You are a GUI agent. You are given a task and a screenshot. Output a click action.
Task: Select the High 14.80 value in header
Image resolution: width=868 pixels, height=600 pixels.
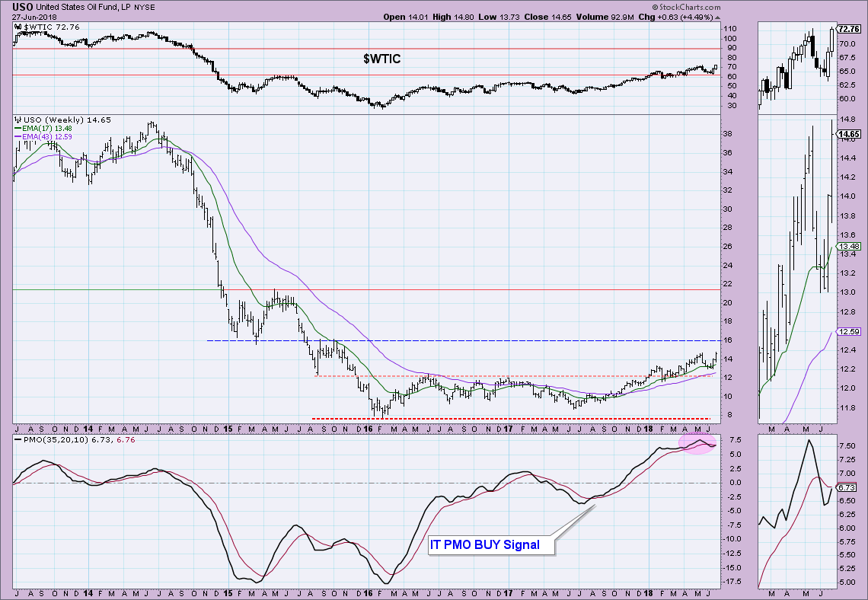click(x=453, y=18)
